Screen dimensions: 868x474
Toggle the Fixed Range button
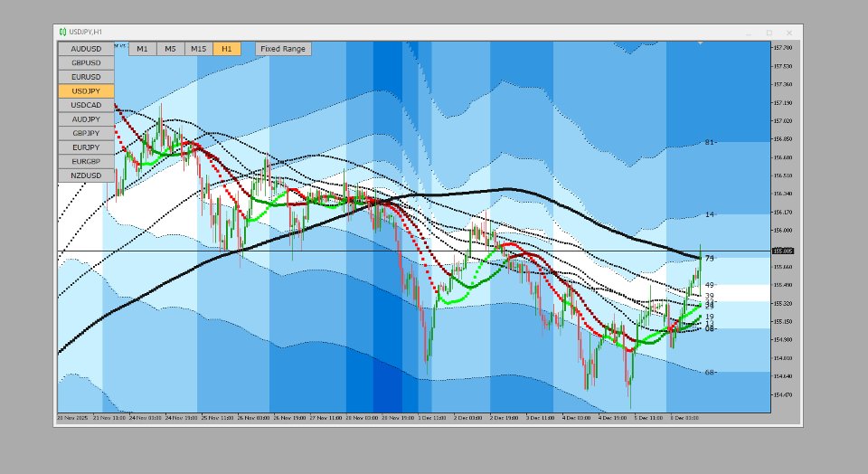click(283, 49)
